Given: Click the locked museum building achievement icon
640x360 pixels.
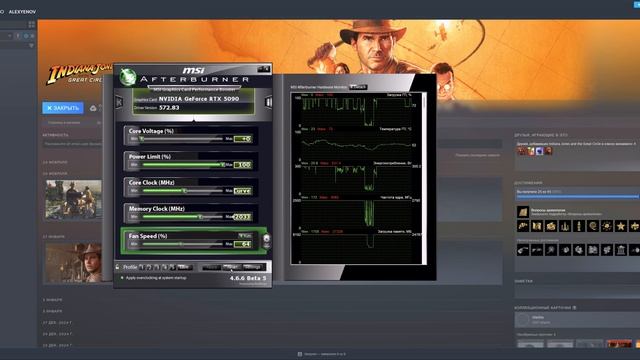Looking at the screenshot, I should pos(621,249).
